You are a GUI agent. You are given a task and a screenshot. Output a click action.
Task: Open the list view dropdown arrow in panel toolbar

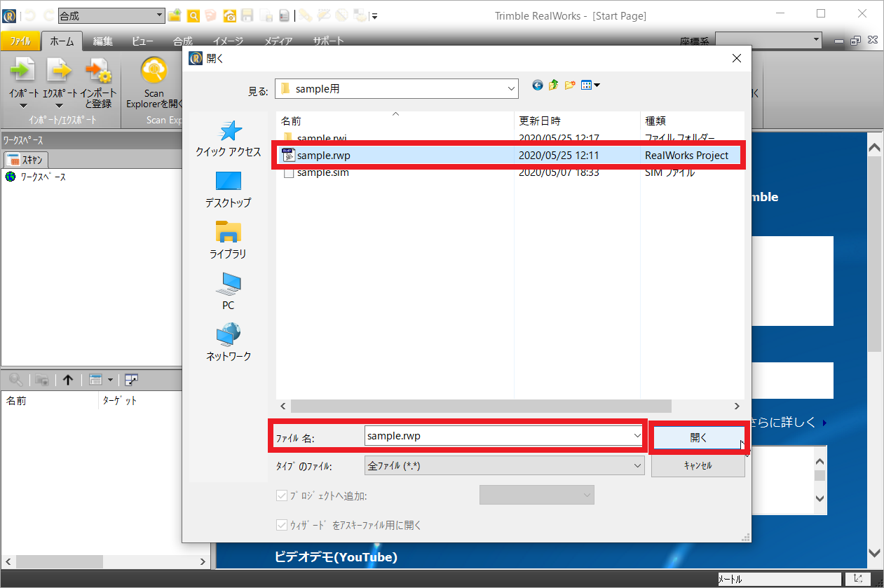(x=110, y=380)
